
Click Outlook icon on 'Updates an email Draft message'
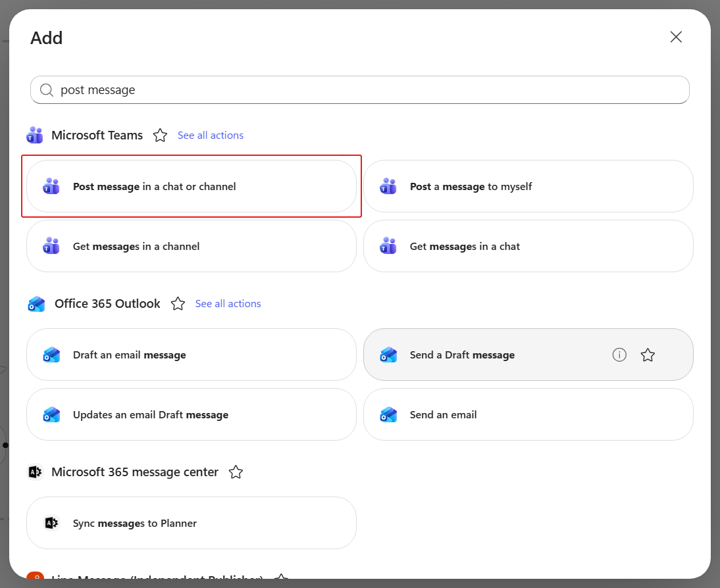51,415
